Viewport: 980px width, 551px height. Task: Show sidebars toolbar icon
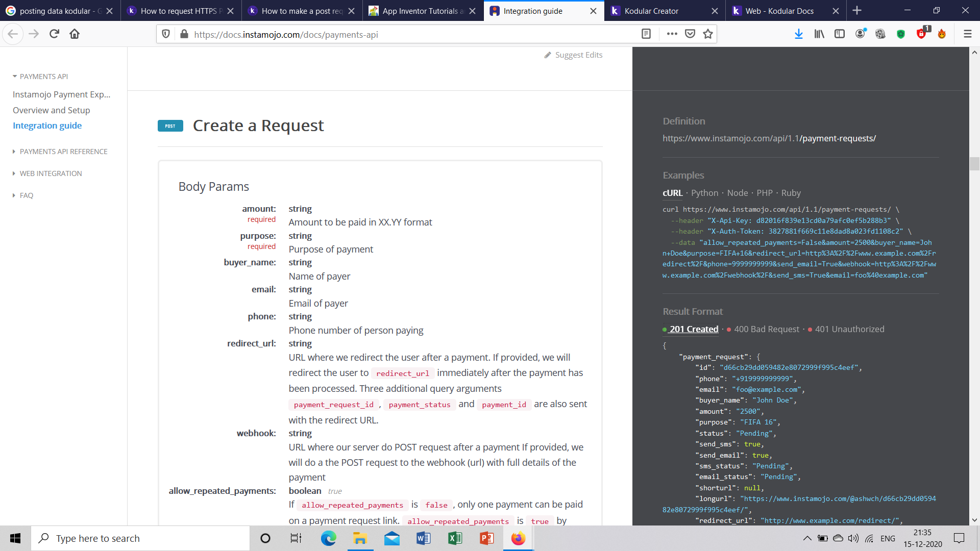tap(839, 34)
